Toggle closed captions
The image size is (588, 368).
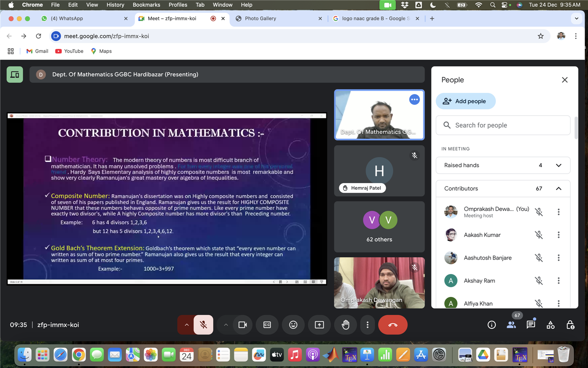tap(267, 325)
